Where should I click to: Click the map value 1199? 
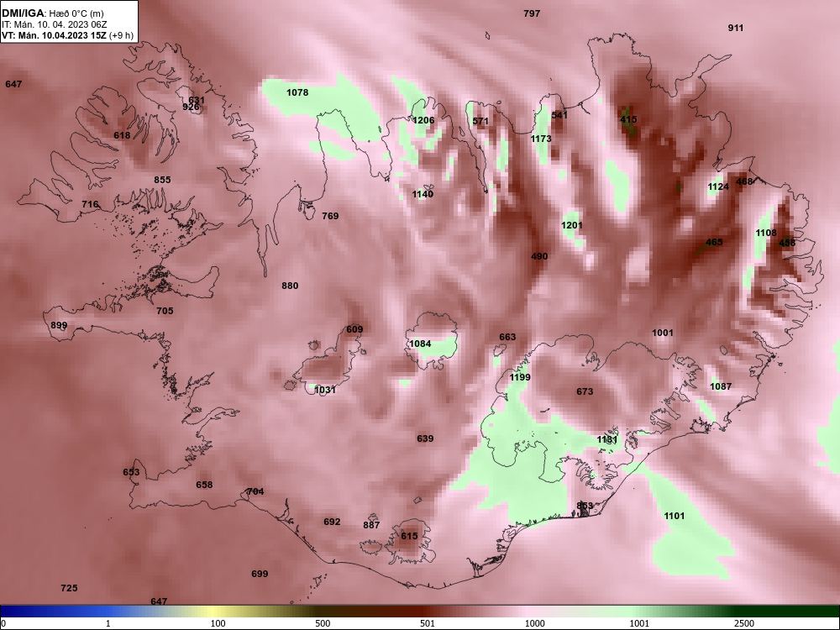520,378
